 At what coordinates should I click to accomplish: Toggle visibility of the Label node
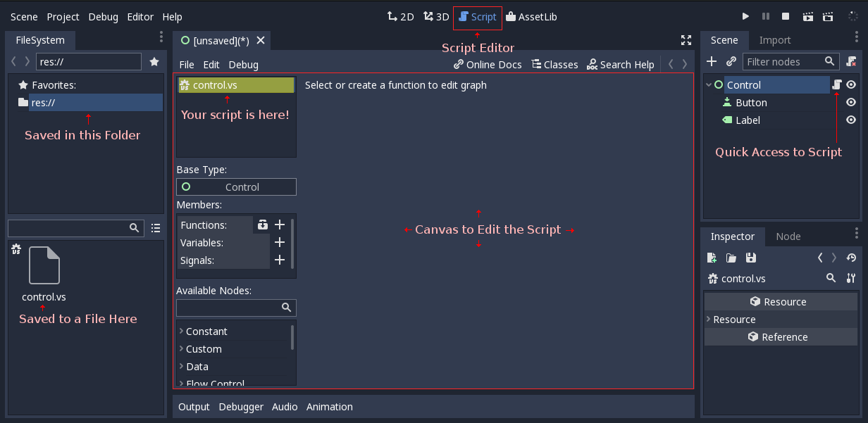coord(850,120)
